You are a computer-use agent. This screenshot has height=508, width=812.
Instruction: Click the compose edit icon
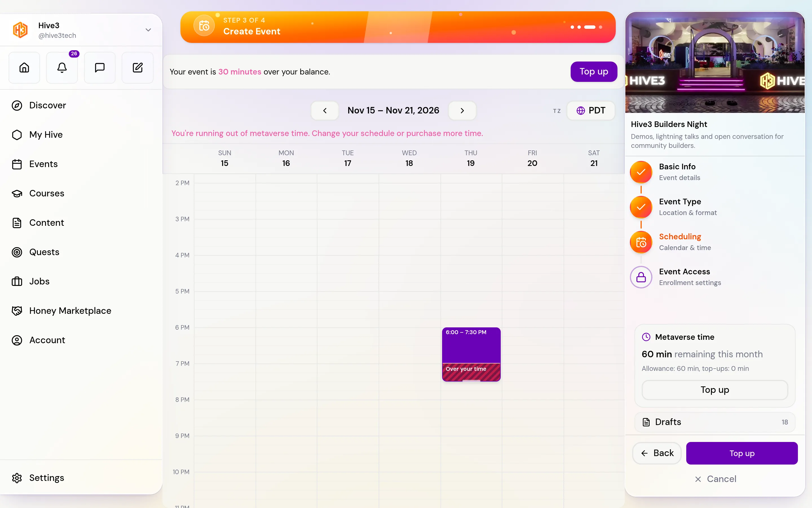pos(138,67)
